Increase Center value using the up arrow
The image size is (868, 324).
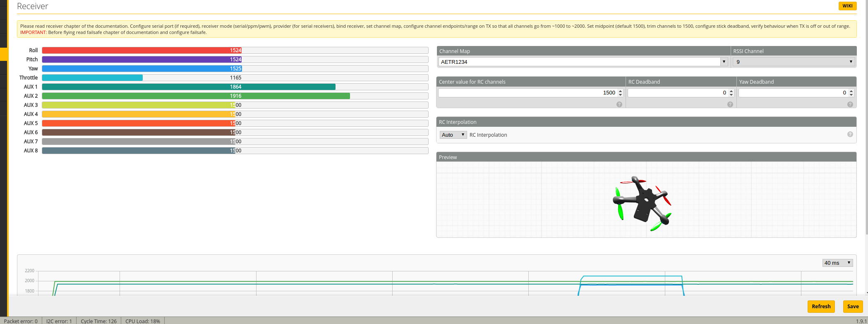621,91
